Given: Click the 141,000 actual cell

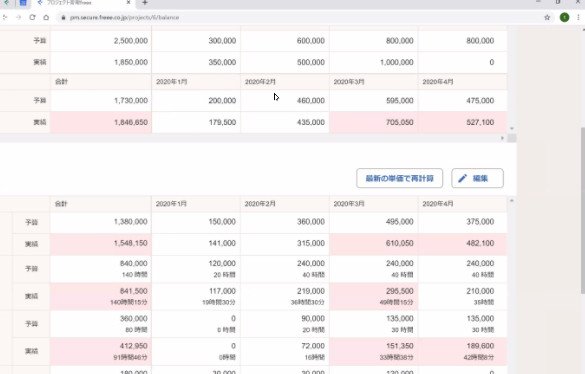Looking at the screenshot, I should pyautogui.click(x=196, y=244).
